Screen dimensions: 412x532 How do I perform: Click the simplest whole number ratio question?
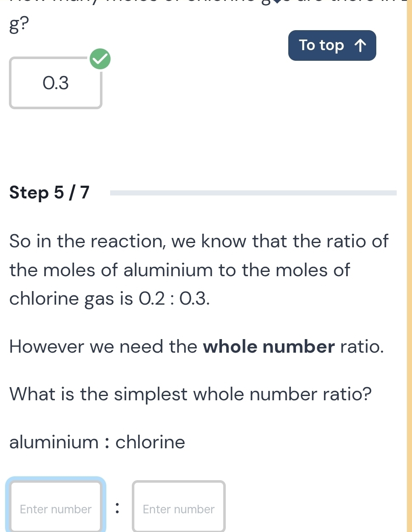click(x=190, y=394)
